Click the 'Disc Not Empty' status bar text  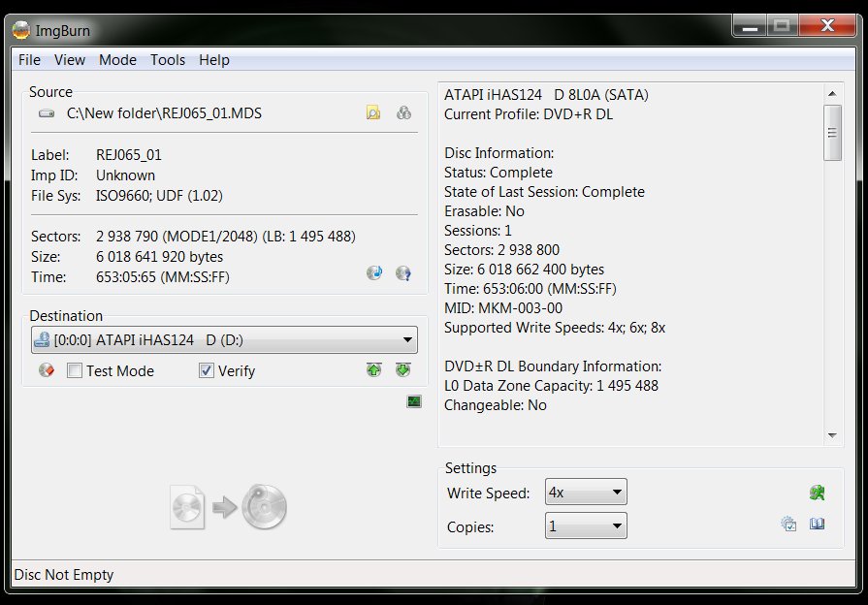(x=64, y=575)
